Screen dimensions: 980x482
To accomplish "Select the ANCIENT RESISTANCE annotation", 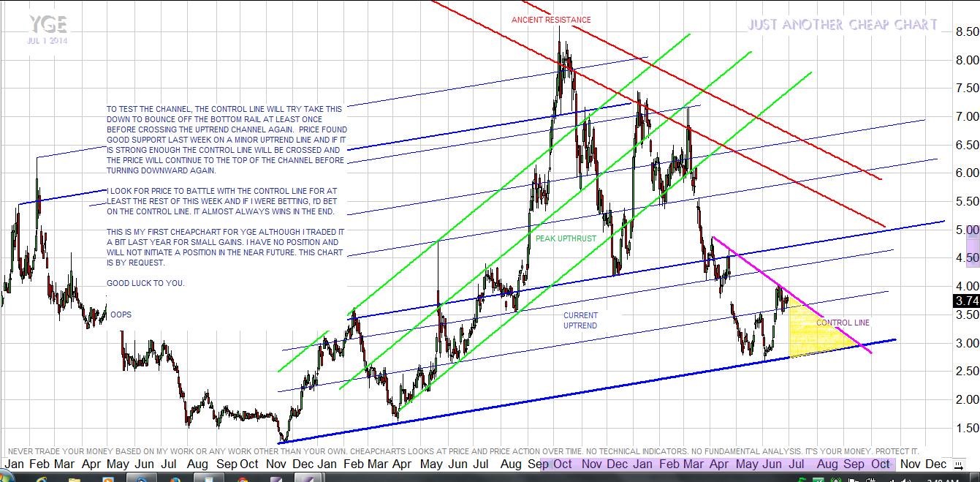I will pos(551,20).
